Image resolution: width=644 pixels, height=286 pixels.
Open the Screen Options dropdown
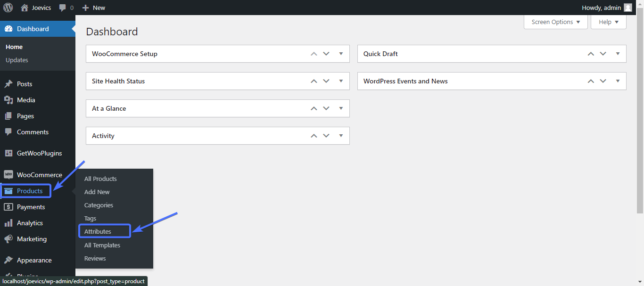tap(556, 22)
